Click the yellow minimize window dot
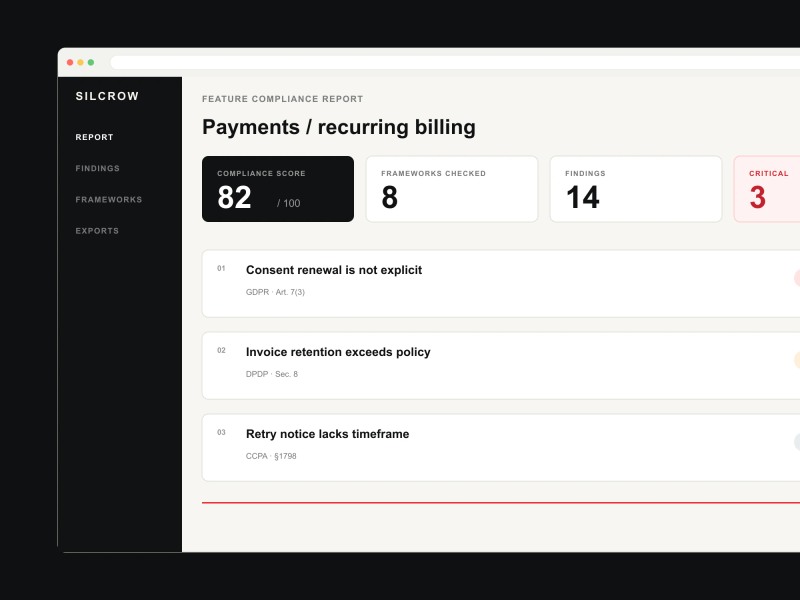The width and height of the screenshot is (800, 600). point(80,62)
